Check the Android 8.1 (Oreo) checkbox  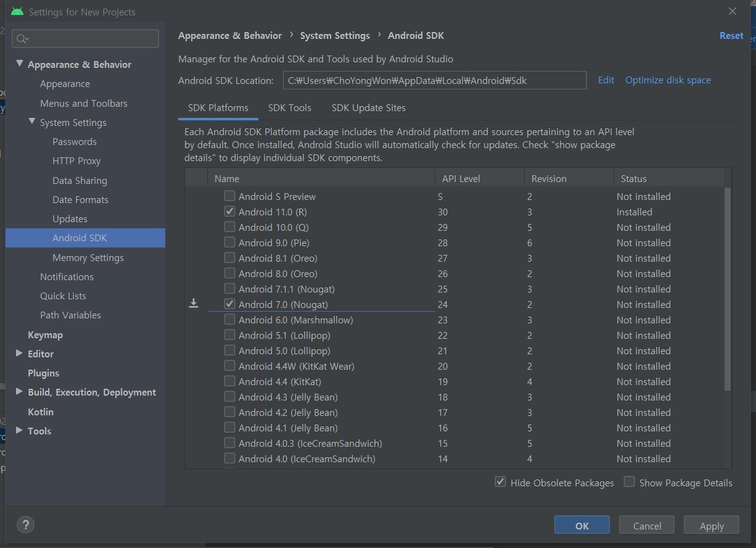coord(229,257)
